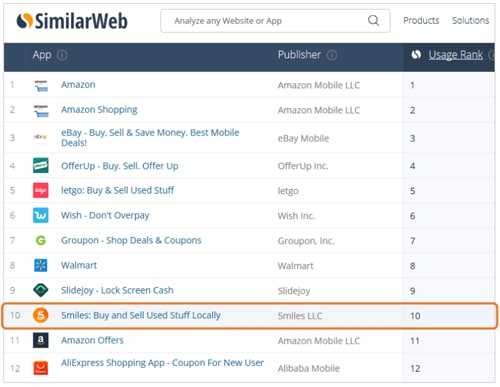Viewport: 500px width, 387px height.
Task: Click the info icon next to App
Action: click(x=62, y=55)
